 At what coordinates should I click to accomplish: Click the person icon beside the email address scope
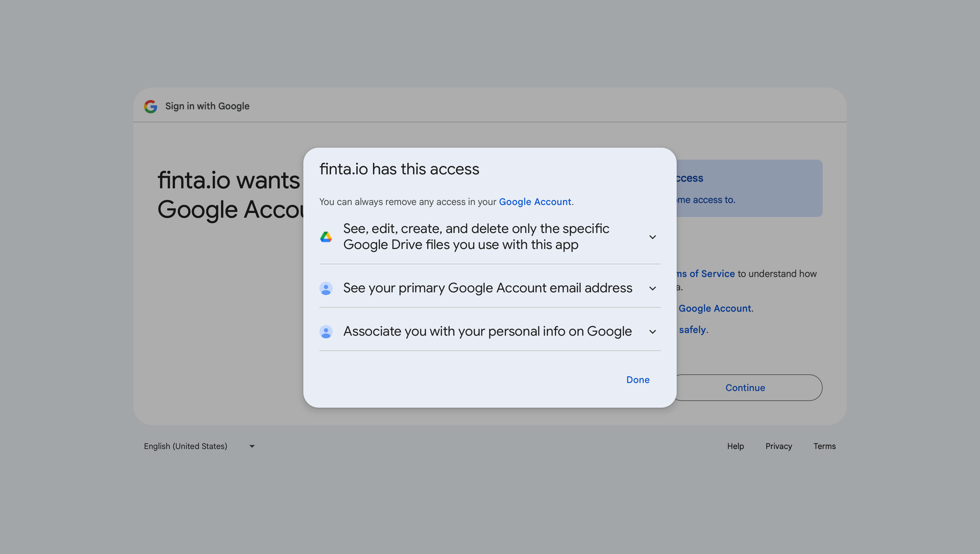(x=326, y=288)
